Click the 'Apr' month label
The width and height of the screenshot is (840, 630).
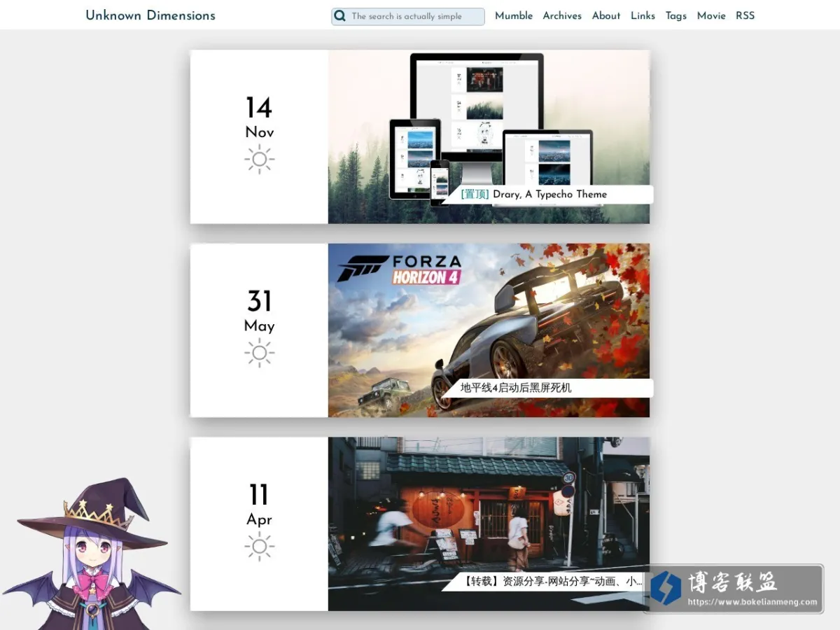[x=260, y=520]
